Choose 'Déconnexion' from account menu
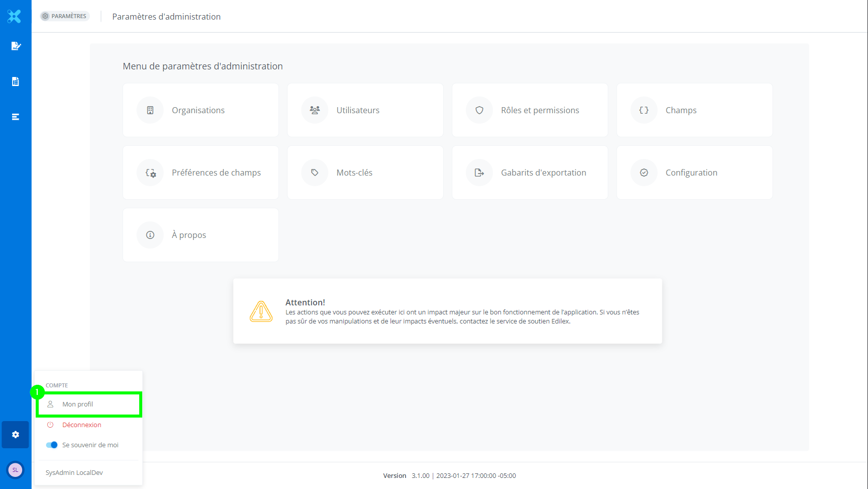The height and width of the screenshot is (489, 868). (x=81, y=425)
